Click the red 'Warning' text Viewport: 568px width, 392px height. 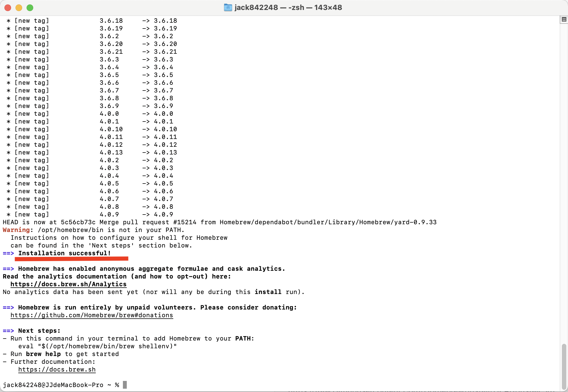point(16,230)
